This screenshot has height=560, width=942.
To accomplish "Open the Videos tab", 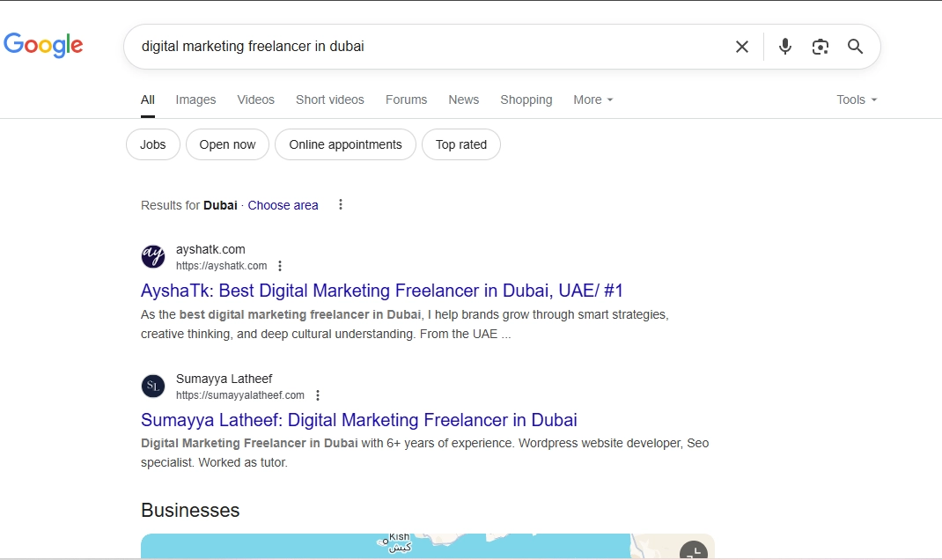I will point(256,99).
